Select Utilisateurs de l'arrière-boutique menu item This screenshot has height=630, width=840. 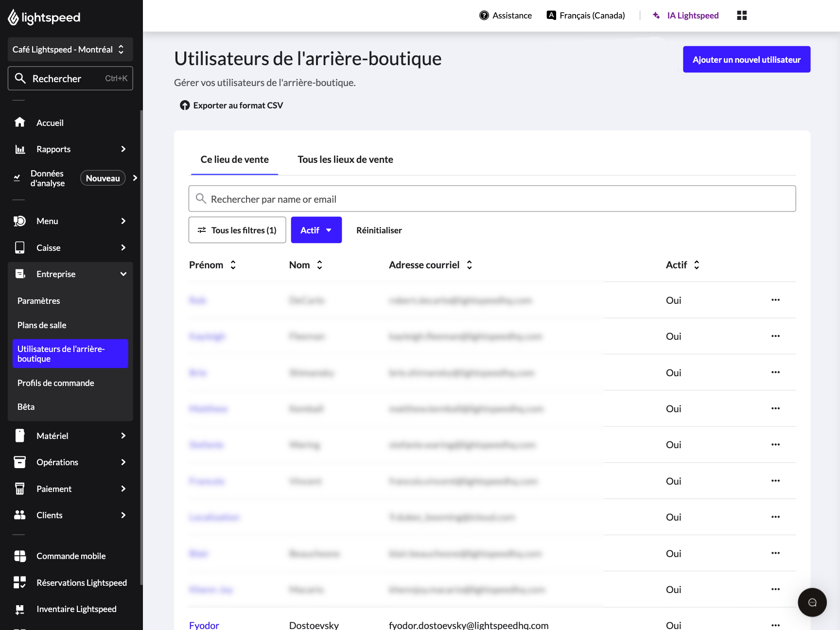70,354
